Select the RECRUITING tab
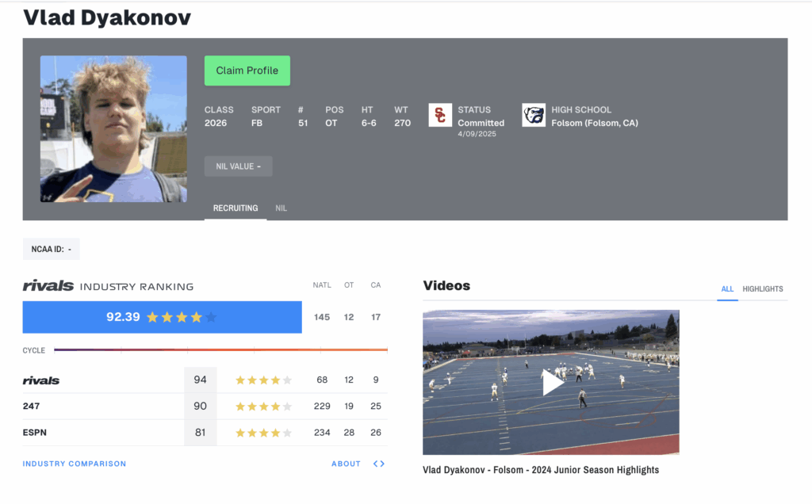 click(x=236, y=208)
